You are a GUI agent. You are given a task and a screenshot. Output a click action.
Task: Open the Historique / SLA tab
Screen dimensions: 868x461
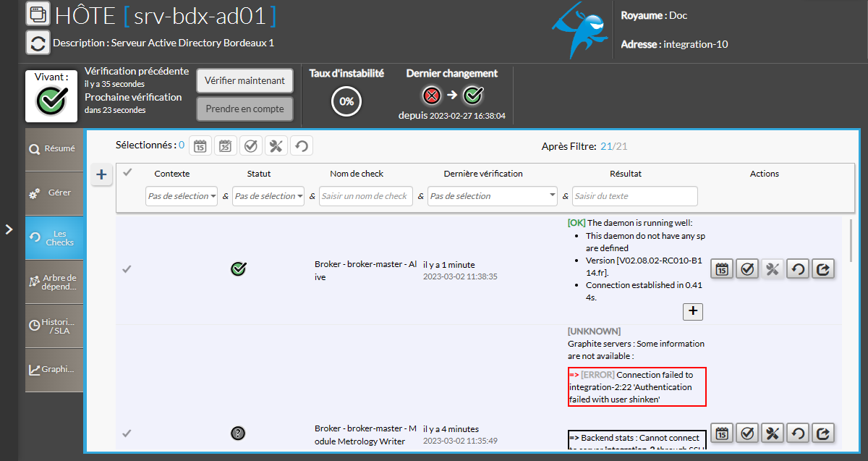(x=54, y=326)
